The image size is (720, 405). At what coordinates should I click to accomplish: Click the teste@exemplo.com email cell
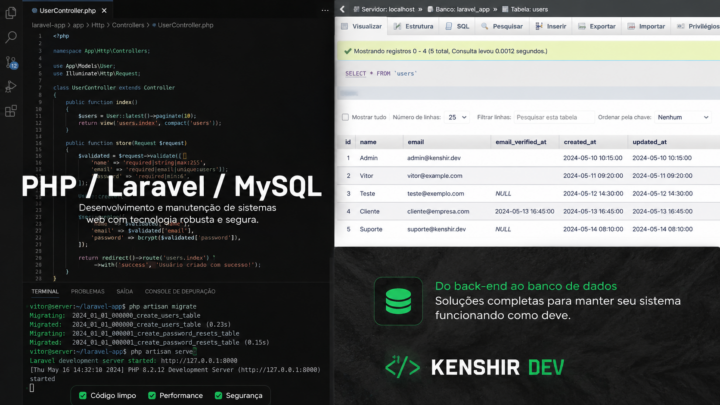(x=435, y=194)
